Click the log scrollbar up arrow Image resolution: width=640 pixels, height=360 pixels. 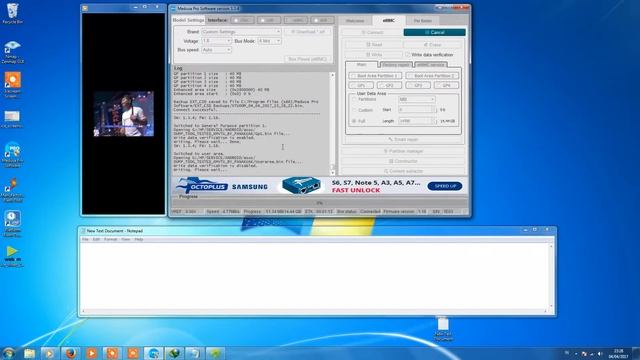[x=332, y=76]
